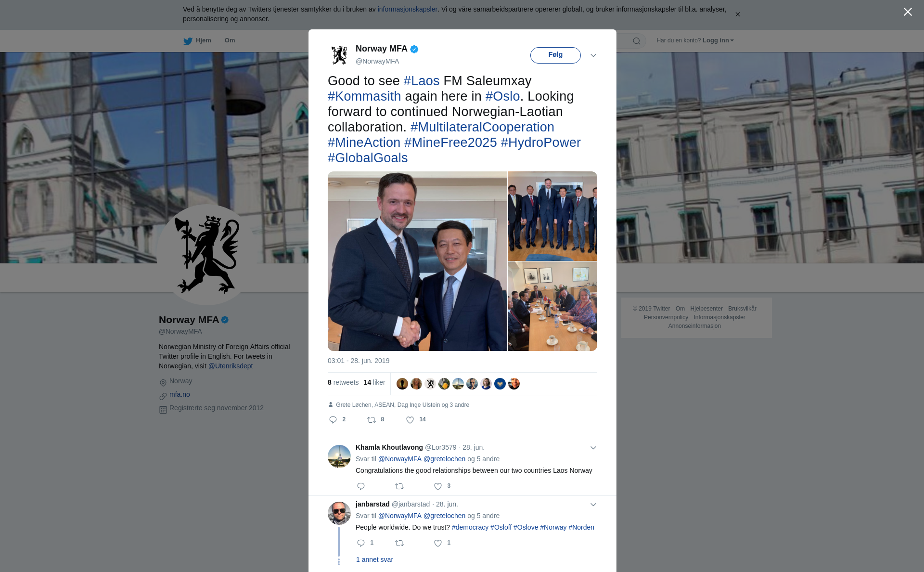The height and width of the screenshot is (572, 924).
Task: Expand options chevron on janbarstad's reply
Action: pos(593,505)
